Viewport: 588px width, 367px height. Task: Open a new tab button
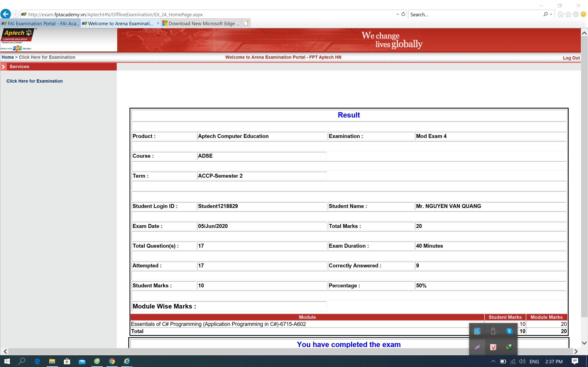pyautogui.click(x=246, y=23)
